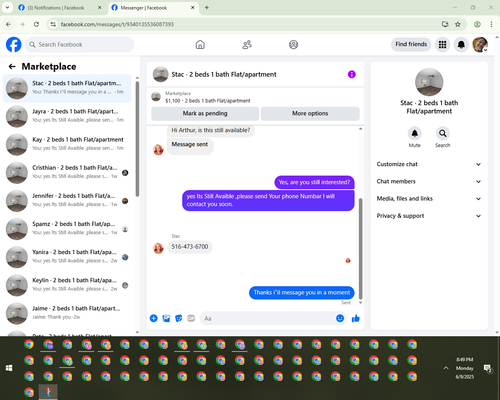
Task: Reload the page with browser refresh
Action: [x=36, y=24]
